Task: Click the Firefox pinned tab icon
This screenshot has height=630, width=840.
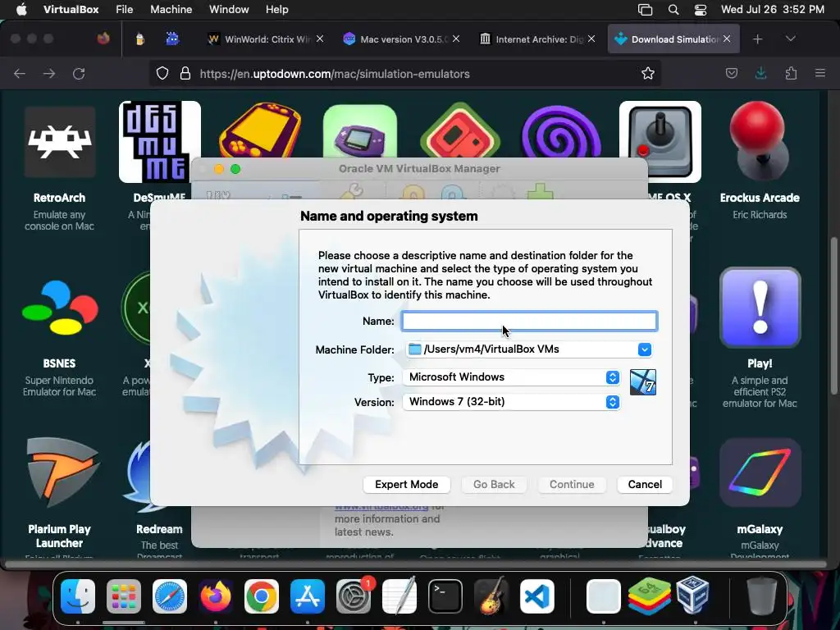Action: click(103, 39)
